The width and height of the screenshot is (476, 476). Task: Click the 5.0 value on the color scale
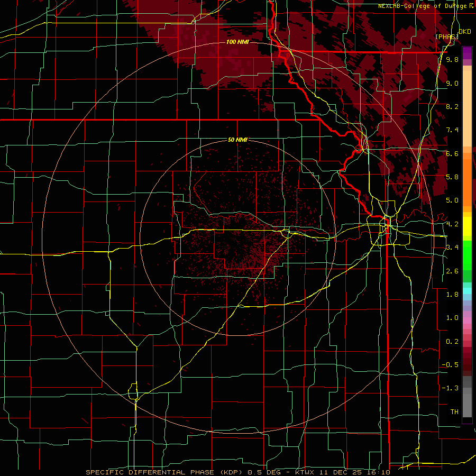pos(452,200)
